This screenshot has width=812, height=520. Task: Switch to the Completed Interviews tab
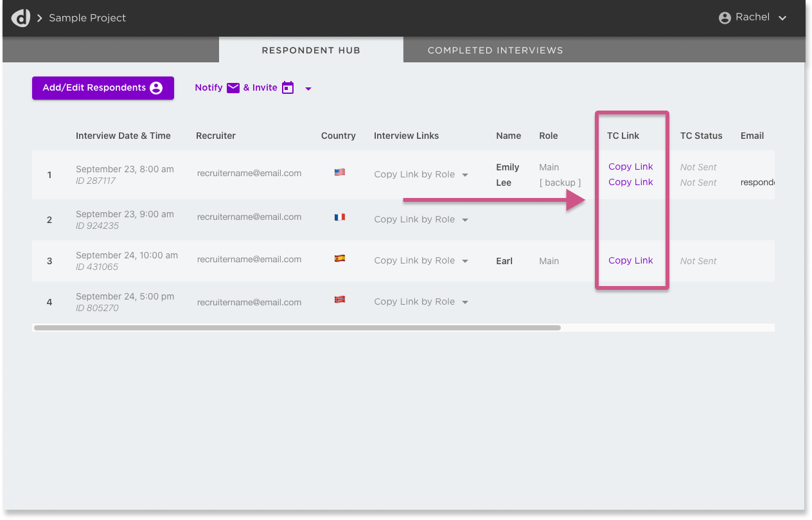pyautogui.click(x=495, y=50)
